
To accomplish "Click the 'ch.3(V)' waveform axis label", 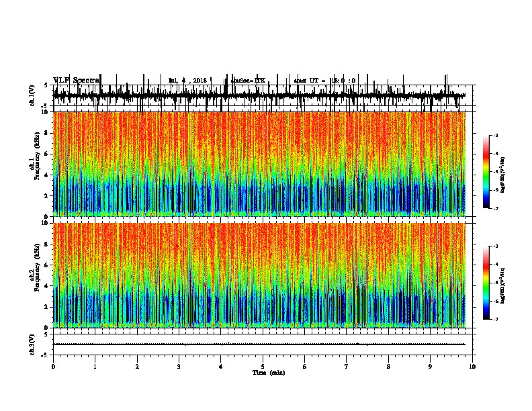I will coord(32,345).
